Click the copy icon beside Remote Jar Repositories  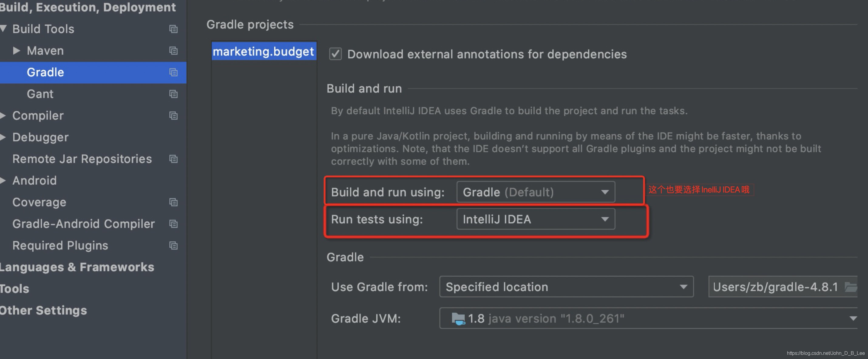coord(173,159)
